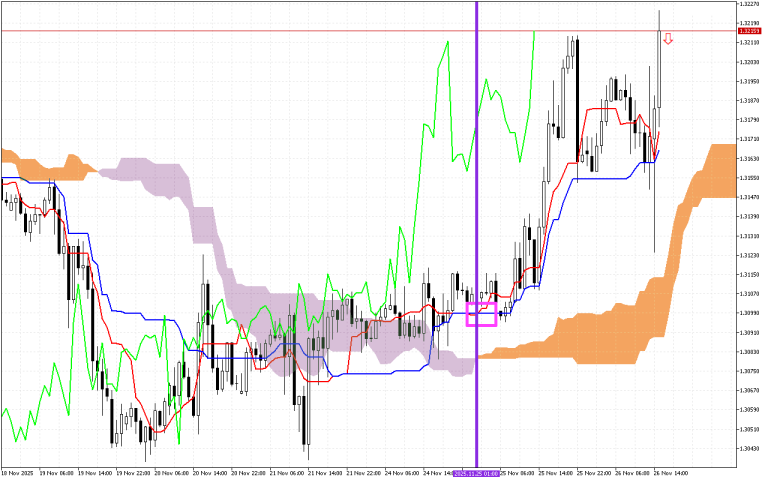Image resolution: width=768 pixels, height=480 pixels.
Task: Click the 1.30990 price axis label
Action: click(749, 313)
